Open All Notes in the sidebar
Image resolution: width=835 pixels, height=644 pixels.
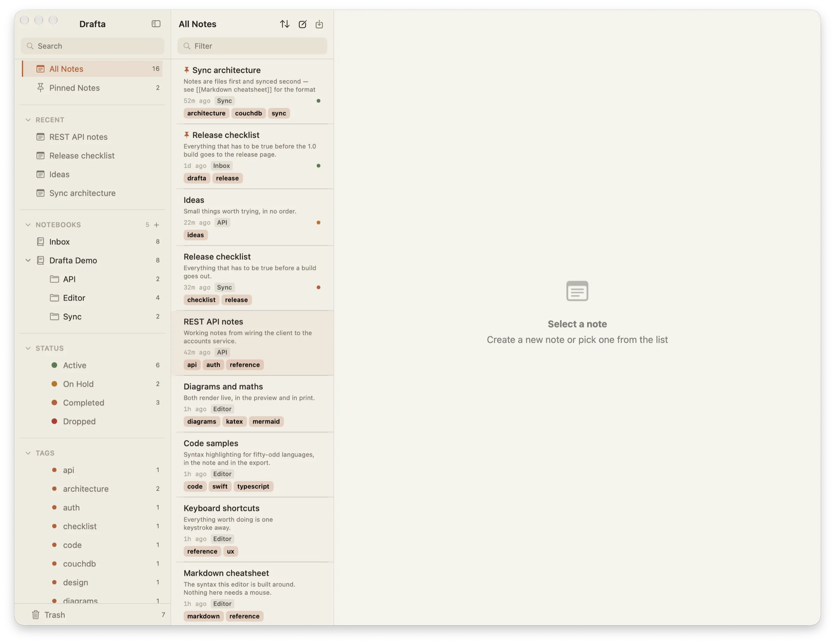click(x=92, y=69)
